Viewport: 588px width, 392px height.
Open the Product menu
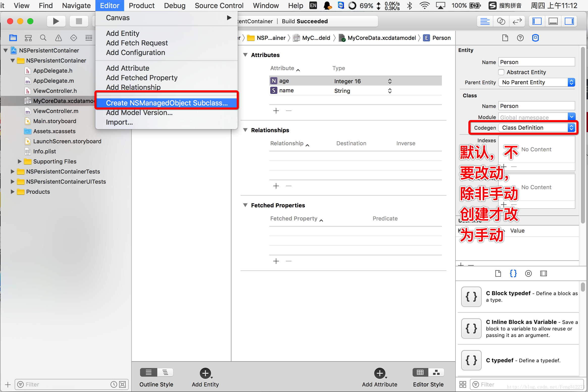tap(141, 6)
